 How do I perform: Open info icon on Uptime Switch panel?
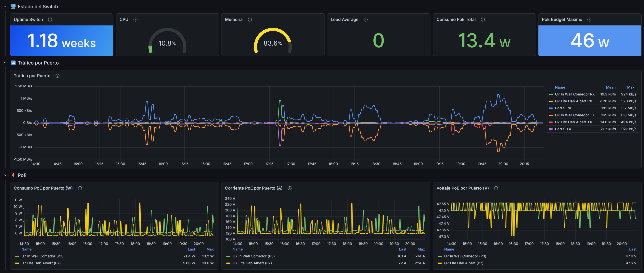[50, 20]
